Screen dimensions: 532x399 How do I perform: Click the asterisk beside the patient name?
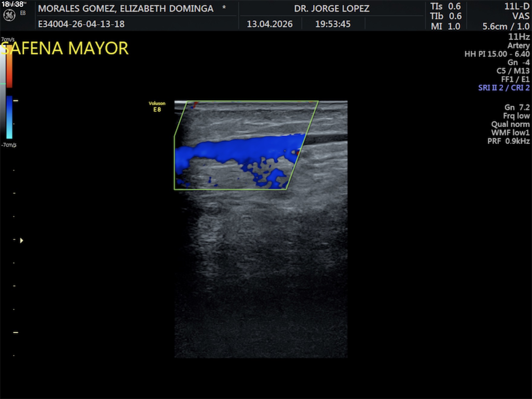224,7
